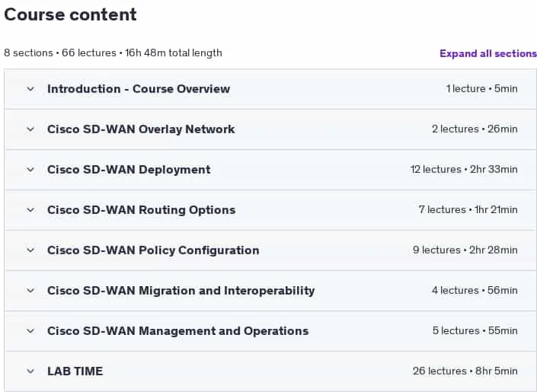Click the 9 lectures 2hr 28min label
This screenshot has height=392, width=537.
tap(465, 250)
